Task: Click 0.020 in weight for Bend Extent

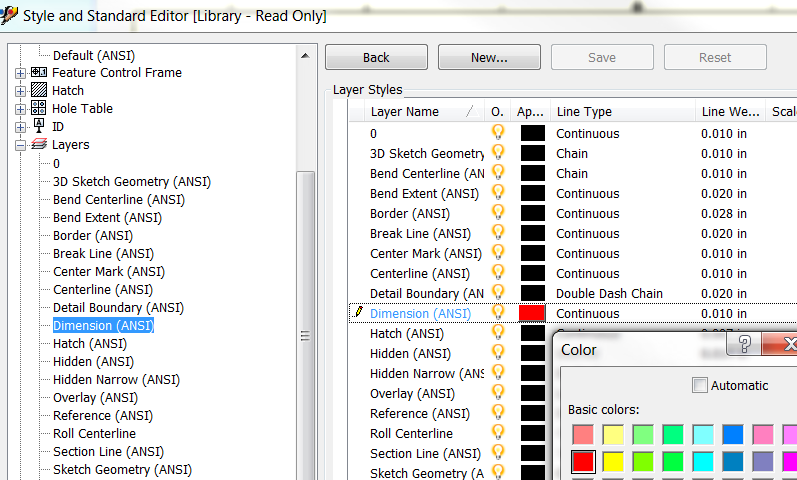Action: (724, 194)
